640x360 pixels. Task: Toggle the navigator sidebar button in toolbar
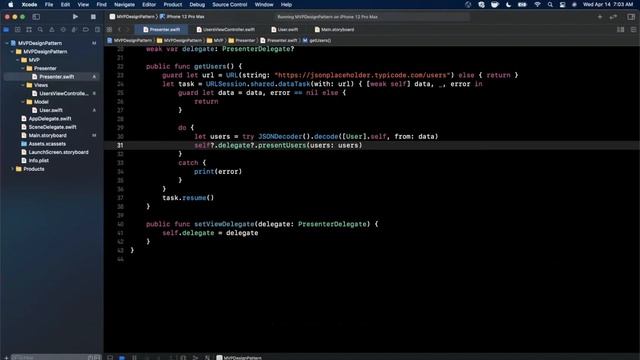(x=36, y=17)
